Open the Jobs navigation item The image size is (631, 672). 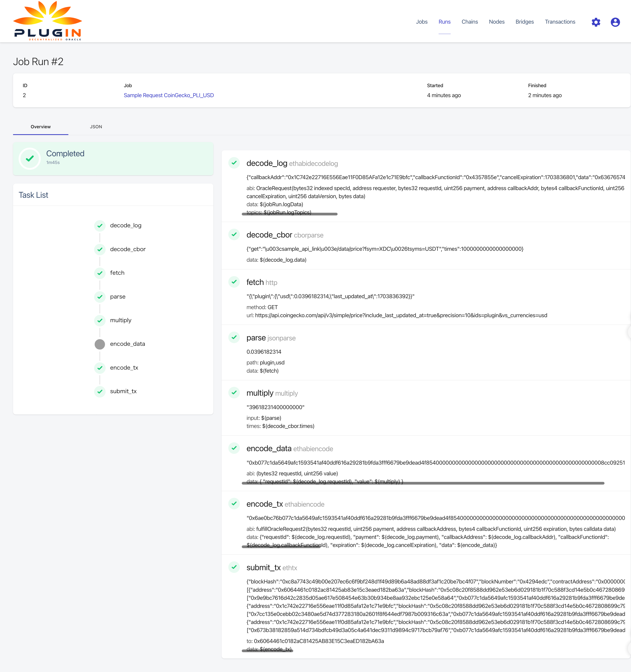point(422,22)
